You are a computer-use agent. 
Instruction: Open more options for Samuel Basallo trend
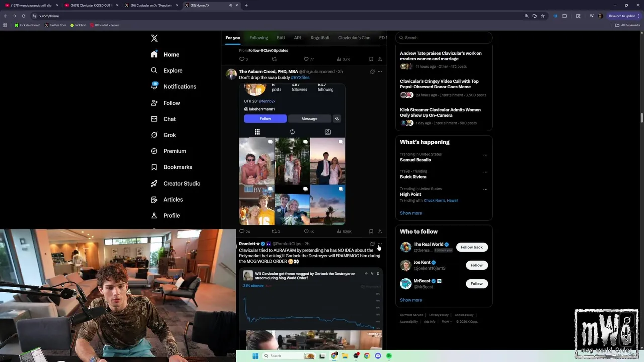[485, 155]
